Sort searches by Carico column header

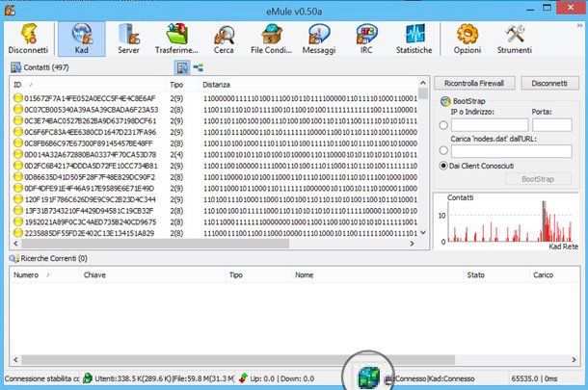pos(554,275)
